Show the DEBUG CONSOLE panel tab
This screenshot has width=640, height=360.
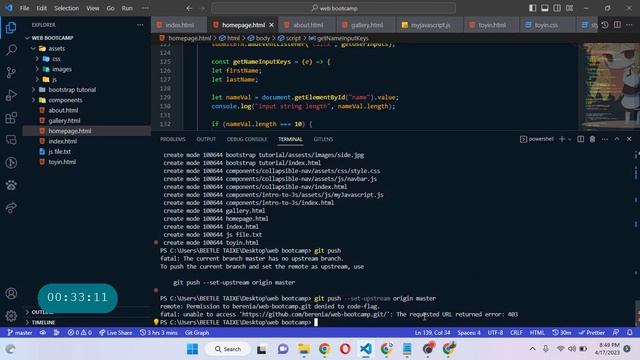pyautogui.click(x=247, y=139)
